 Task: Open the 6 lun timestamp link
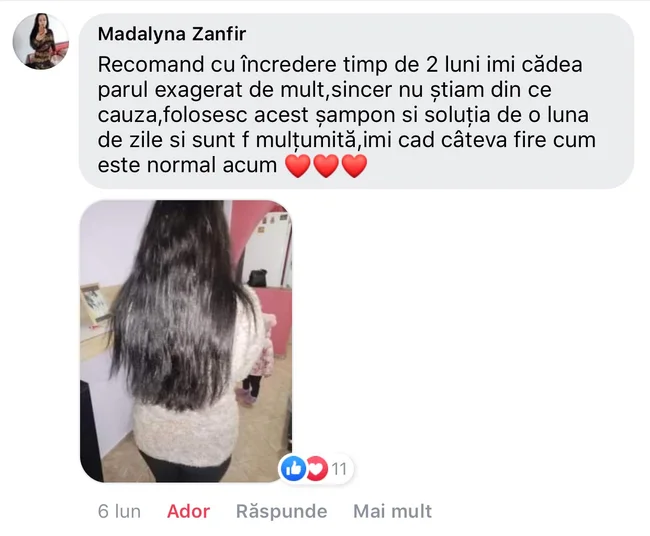(x=119, y=511)
